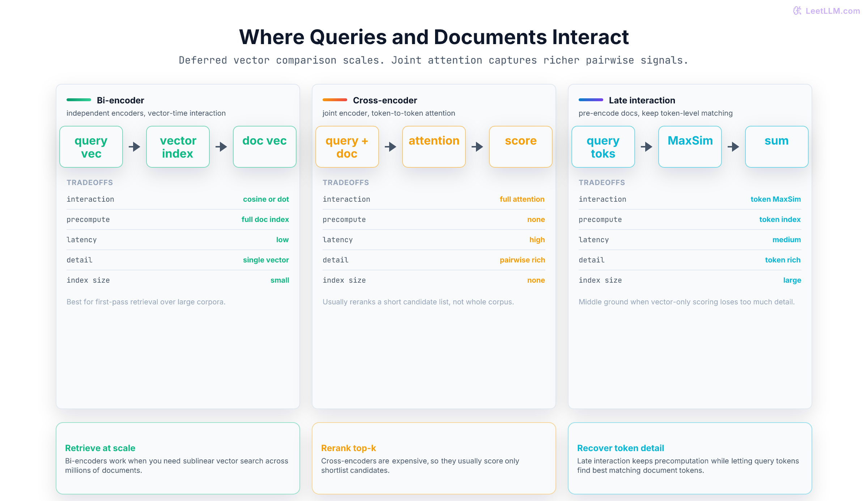The width and height of the screenshot is (868, 501).
Task: Click 'index size' row label in Bi-encoder card
Action: [x=88, y=280]
